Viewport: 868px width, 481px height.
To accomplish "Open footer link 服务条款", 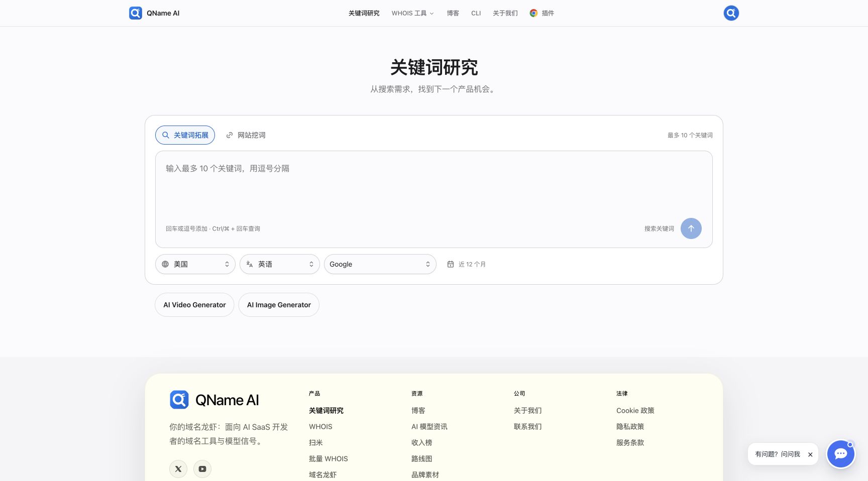I will tap(630, 443).
